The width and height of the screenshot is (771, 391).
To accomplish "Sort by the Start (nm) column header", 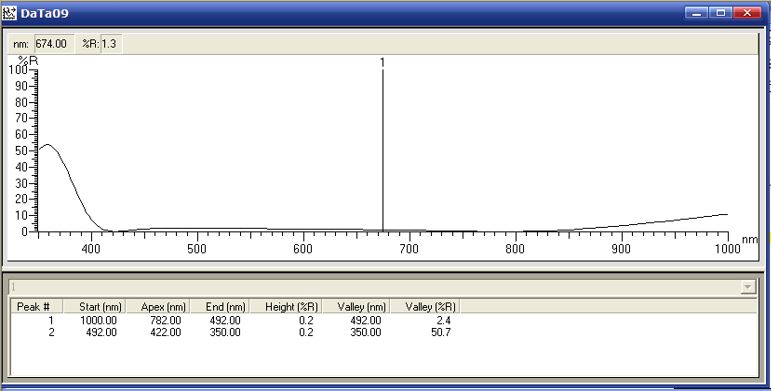I will (x=94, y=307).
